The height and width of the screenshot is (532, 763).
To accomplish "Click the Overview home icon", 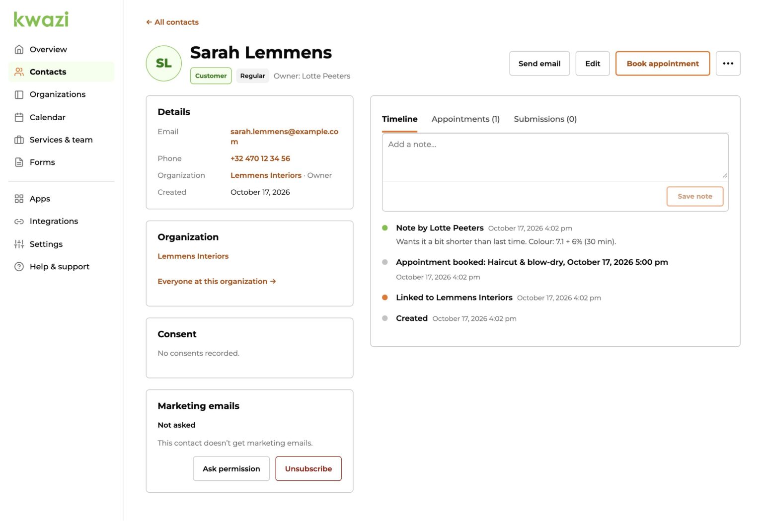I will pos(19,49).
